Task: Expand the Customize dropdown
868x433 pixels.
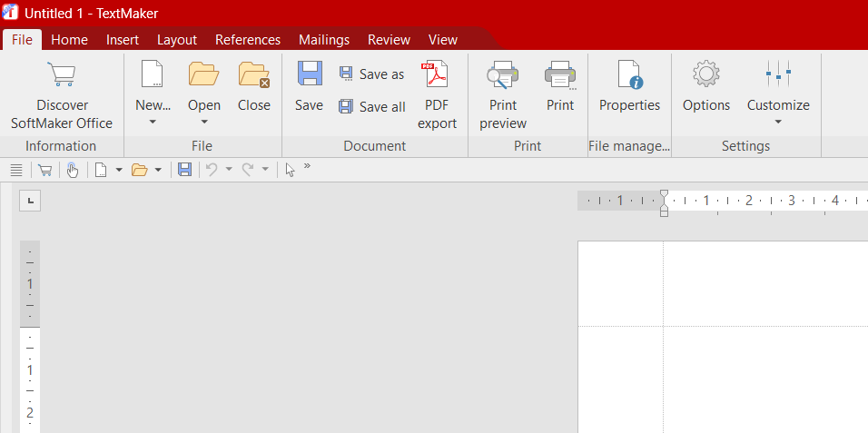Action: (x=778, y=122)
